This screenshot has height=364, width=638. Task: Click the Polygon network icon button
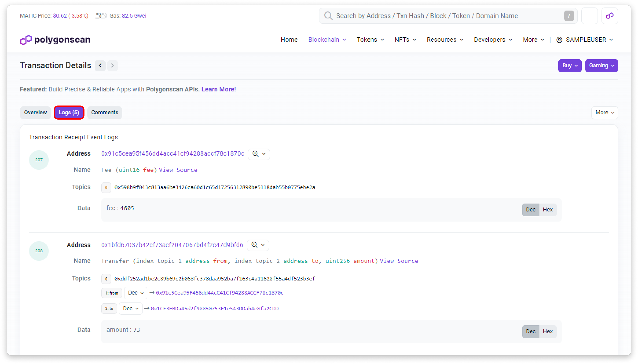[x=610, y=16]
